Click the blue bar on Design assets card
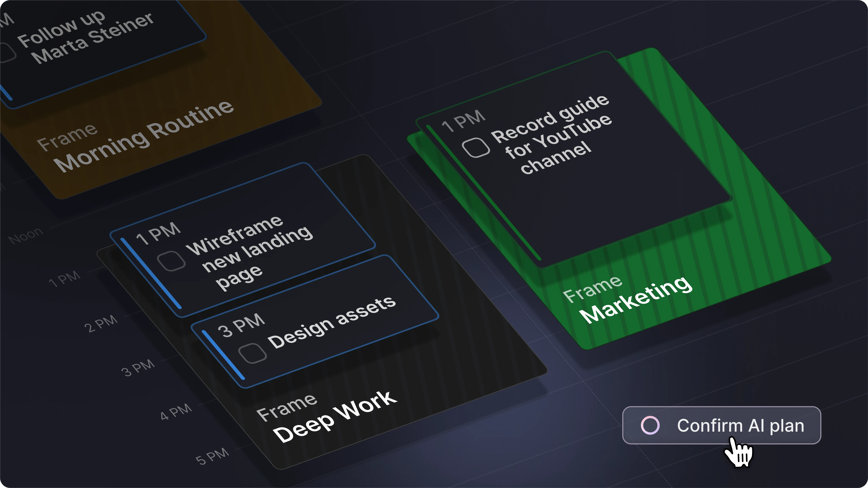The image size is (868, 488). (223, 355)
